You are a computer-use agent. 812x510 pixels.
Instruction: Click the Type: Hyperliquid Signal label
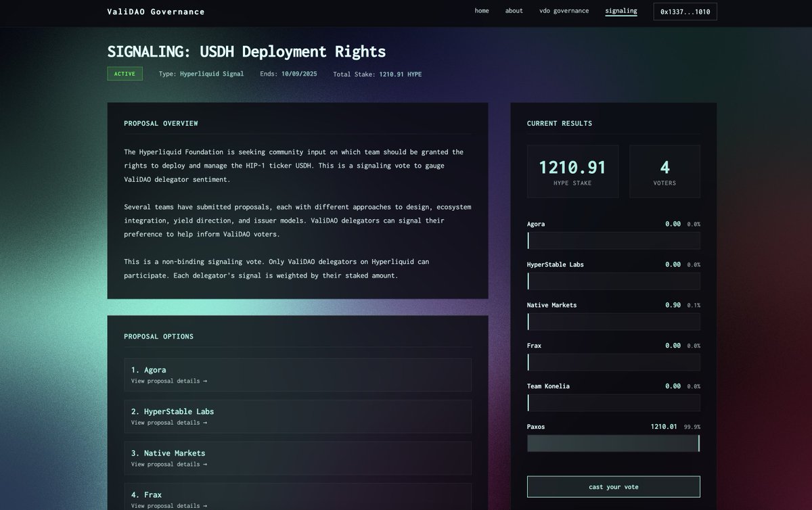click(201, 74)
